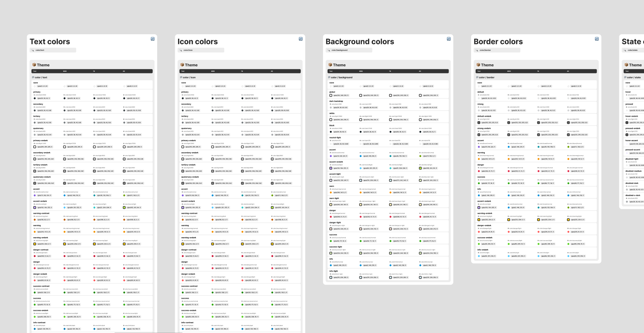Click the 'hover-ondark' row label in State colors

pos(631,116)
